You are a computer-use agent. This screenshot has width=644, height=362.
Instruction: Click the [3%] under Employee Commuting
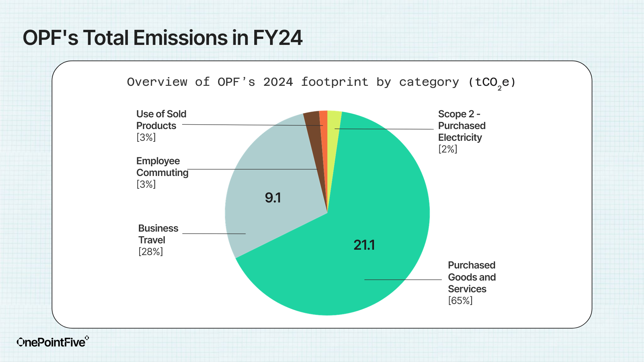(x=146, y=184)
